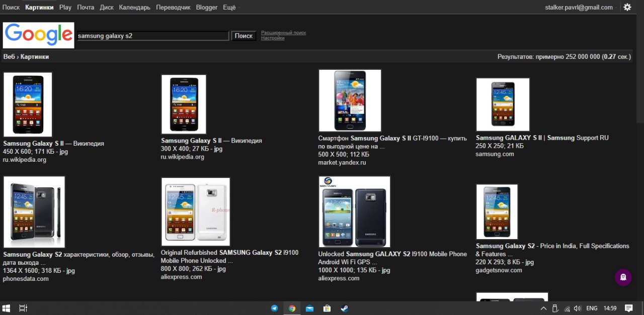Image resolution: width=644 pixels, height=315 pixels.
Task: Open the 300 X 400 Wikipedia phone thumbnail
Action: pos(184,104)
